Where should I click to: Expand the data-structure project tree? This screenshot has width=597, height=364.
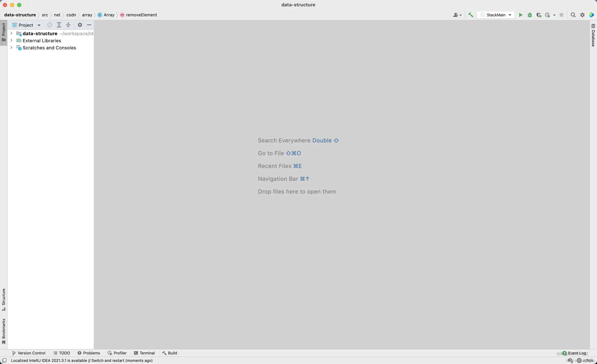click(11, 33)
